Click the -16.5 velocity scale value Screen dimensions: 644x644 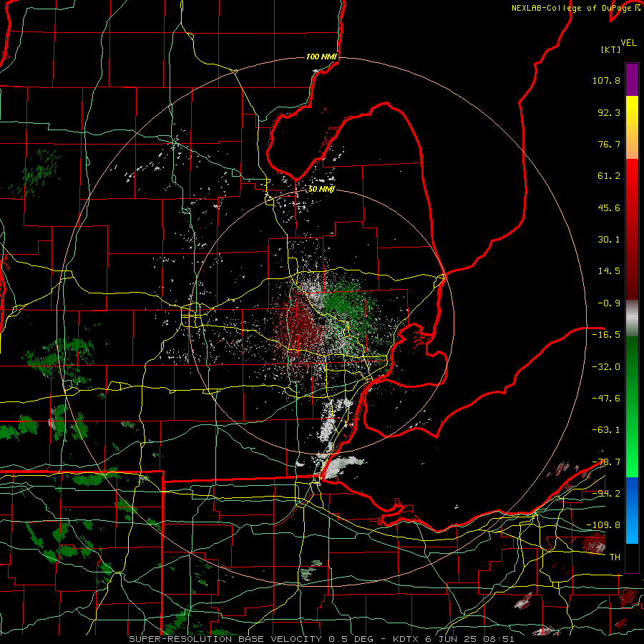[x=606, y=335]
